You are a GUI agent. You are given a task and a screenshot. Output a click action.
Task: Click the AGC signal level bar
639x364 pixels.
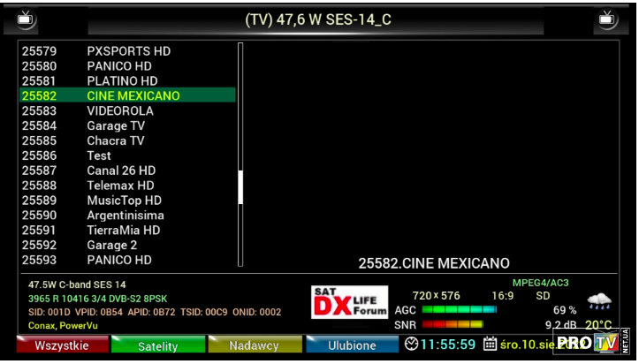459,310
